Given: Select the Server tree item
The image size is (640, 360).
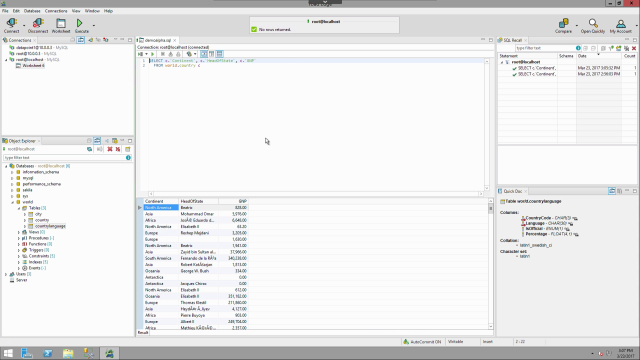Looking at the screenshot, I should click(19, 280).
